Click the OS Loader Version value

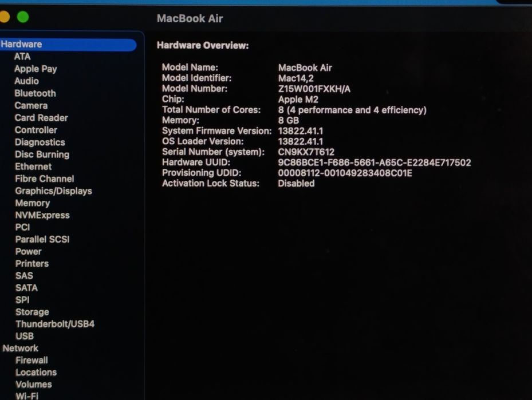coord(301,141)
